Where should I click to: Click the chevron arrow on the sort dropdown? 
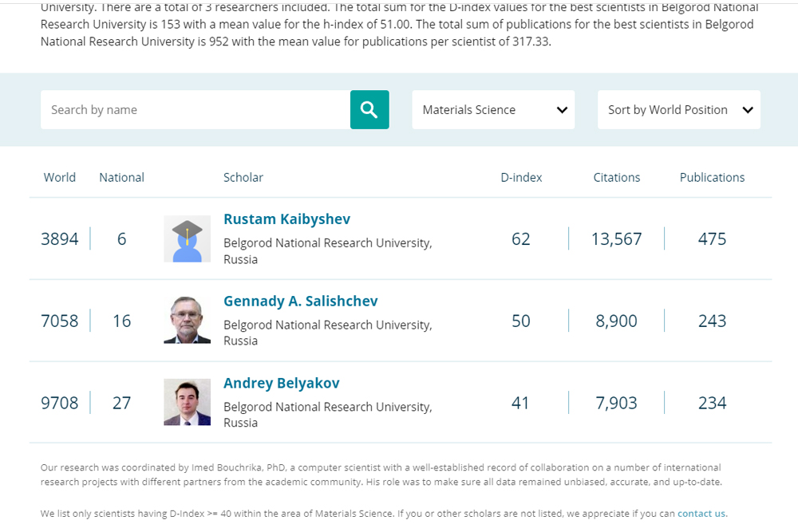[748, 110]
